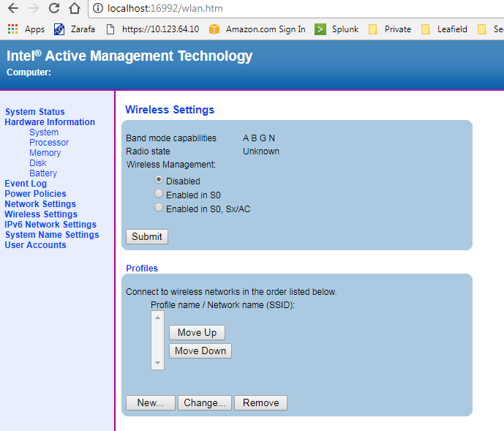The height and width of the screenshot is (431, 504).
Task: Reload the page with the refresh icon
Action: [x=54, y=8]
